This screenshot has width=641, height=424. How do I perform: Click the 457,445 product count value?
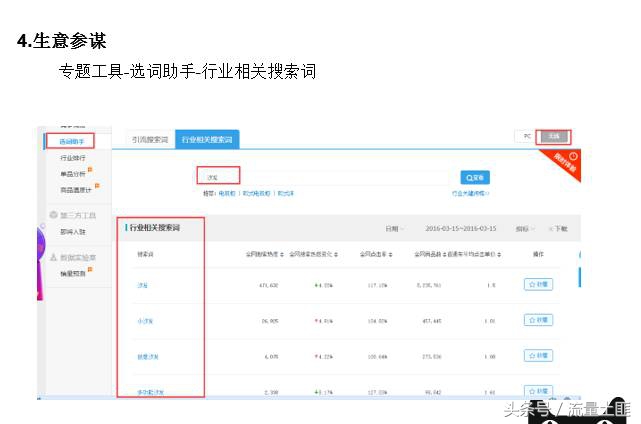pyautogui.click(x=432, y=321)
